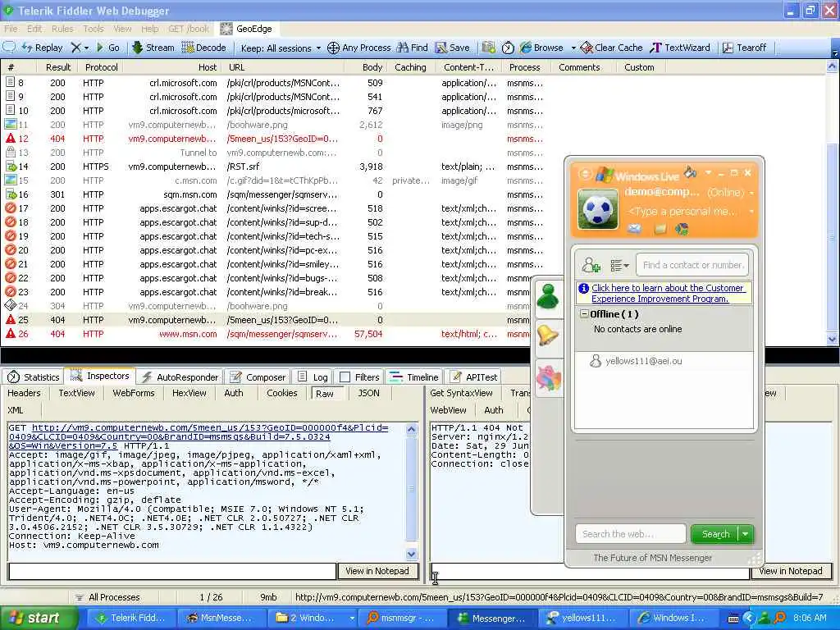The image size is (840, 630).
Task: Click Tearoff toolbar button
Action: [x=745, y=48]
